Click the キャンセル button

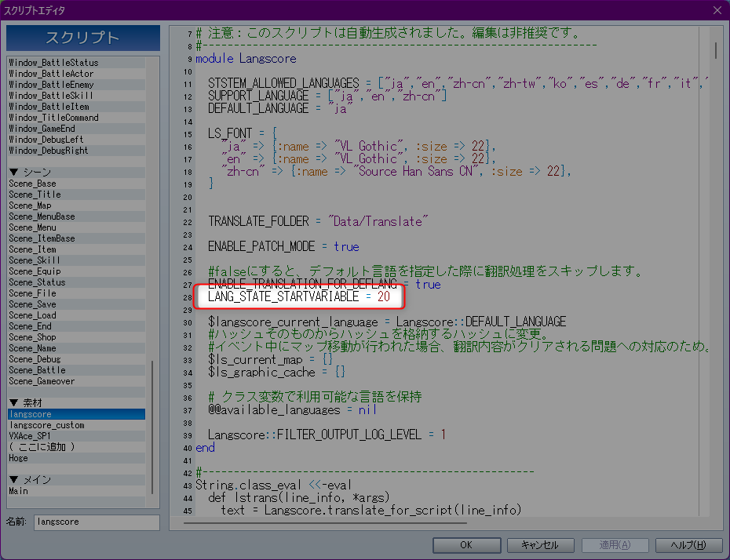click(540, 544)
